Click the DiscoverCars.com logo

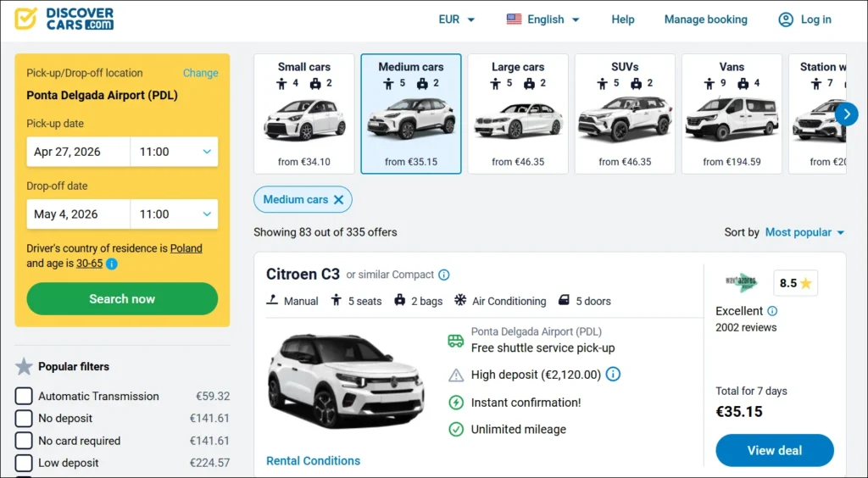coord(64,19)
